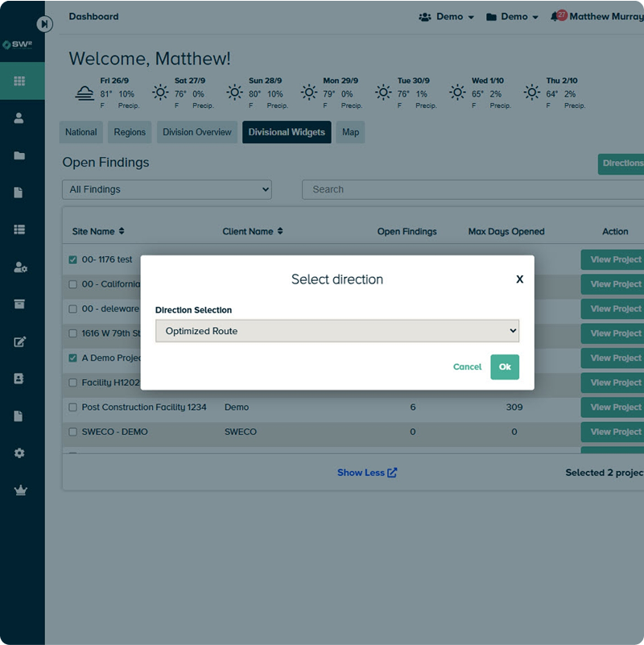
Task: Open the All Findings dropdown
Action: coord(167,189)
